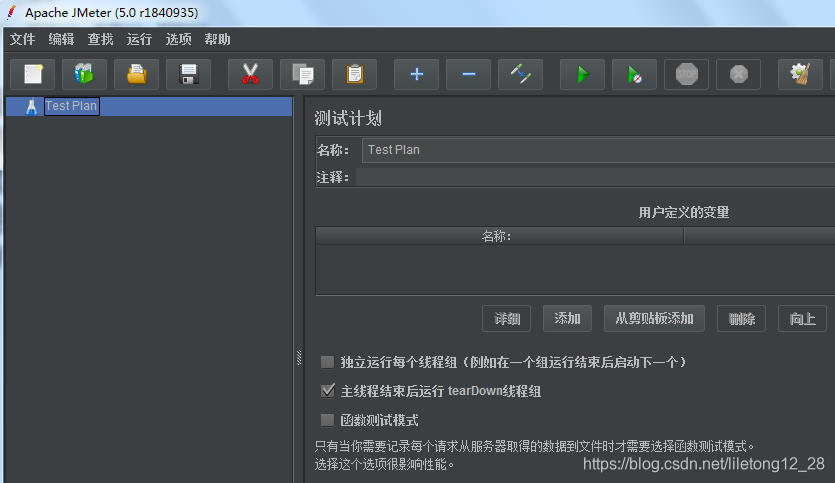The width and height of the screenshot is (835, 483).
Task: Click the Paste clipboard icon
Action: coord(355,74)
